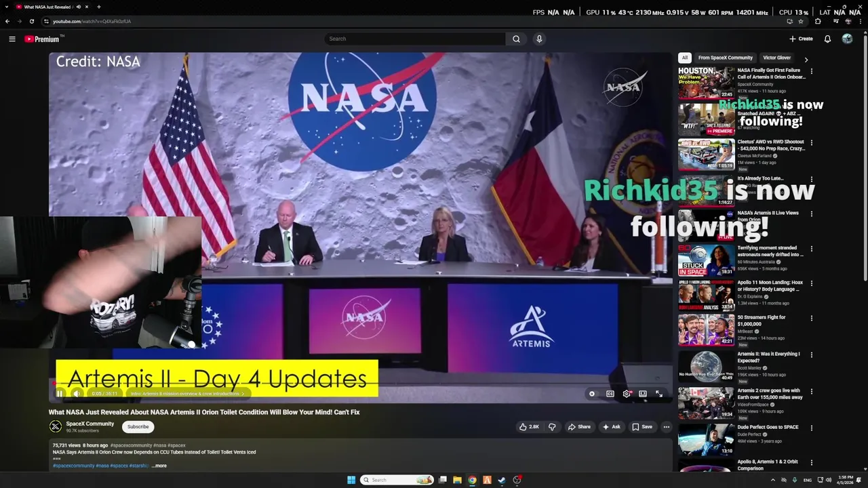
Task: Open 50 Streamers Fight for $1,000,000 thumbnail
Action: click(706, 329)
